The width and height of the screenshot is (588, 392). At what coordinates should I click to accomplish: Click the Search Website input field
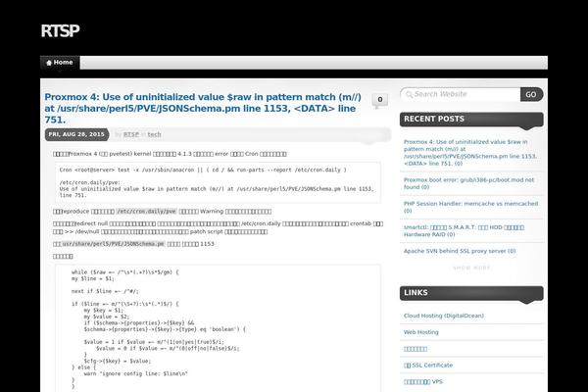pyautogui.click(x=463, y=94)
